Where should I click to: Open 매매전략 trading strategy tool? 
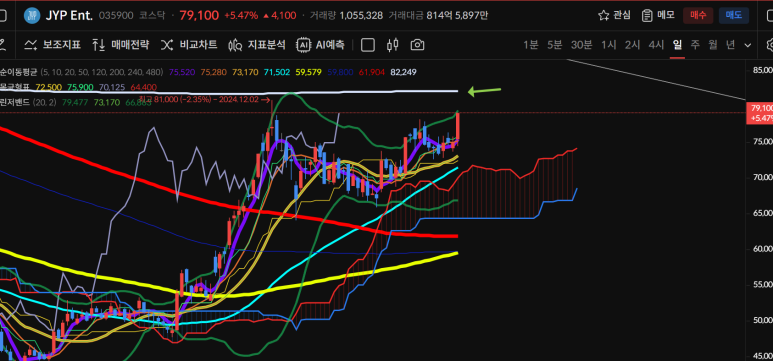[x=120, y=45]
